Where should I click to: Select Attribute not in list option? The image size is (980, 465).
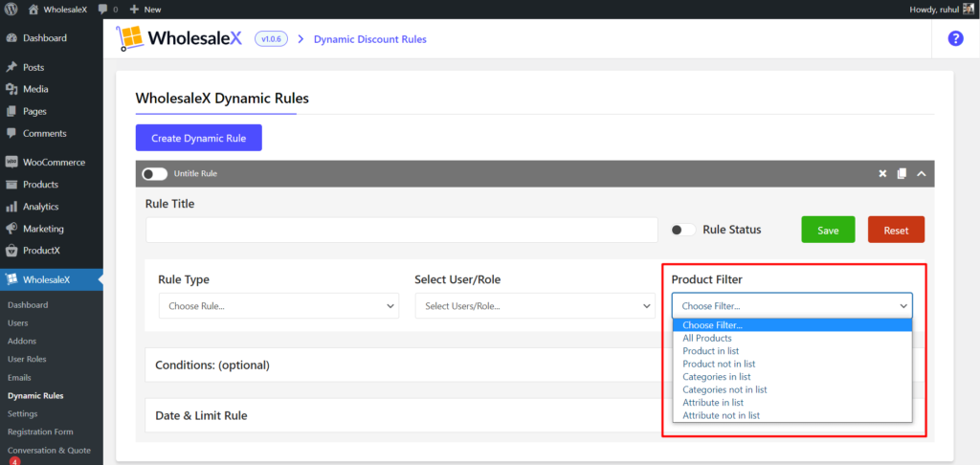point(791,415)
